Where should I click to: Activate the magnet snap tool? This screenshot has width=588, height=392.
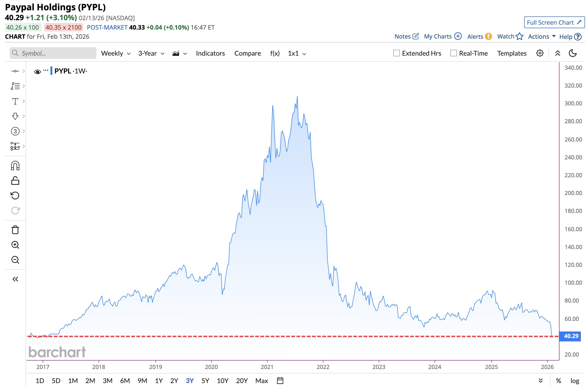[x=15, y=166]
